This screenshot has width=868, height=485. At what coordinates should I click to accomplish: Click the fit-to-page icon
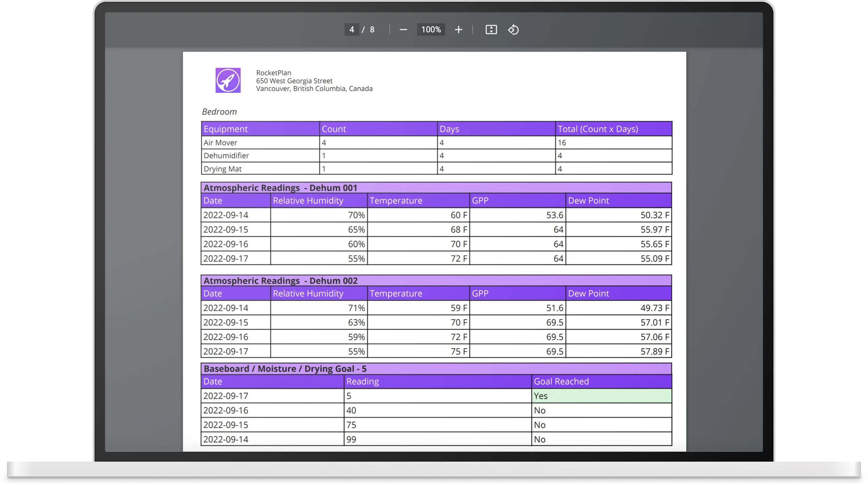point(491,30)
